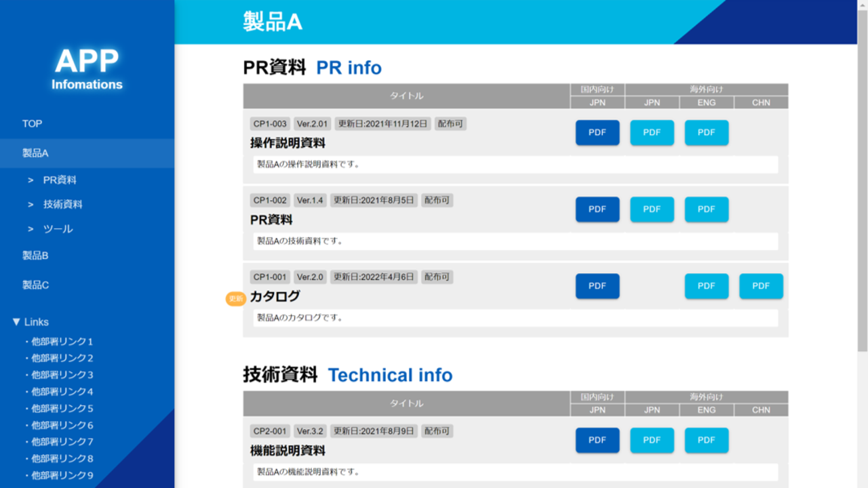Collapse the Links section triangle
868x488 pixels.
(x=16, y=322)
